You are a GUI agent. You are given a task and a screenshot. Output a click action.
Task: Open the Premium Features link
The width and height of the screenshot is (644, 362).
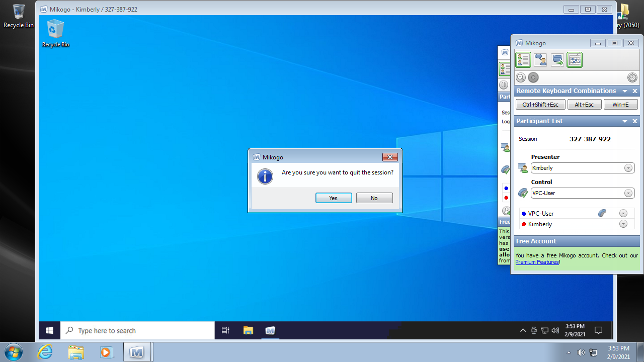[537, 262]
